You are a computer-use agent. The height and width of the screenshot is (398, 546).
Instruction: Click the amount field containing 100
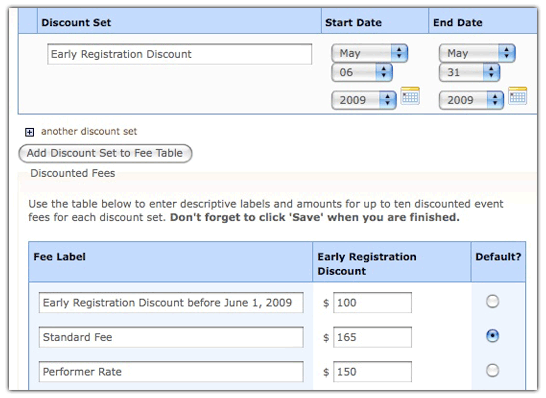[372, 303]
